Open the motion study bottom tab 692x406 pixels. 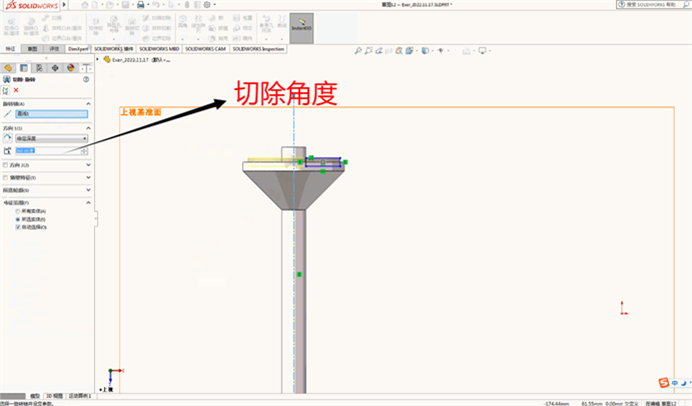point(80,396)
